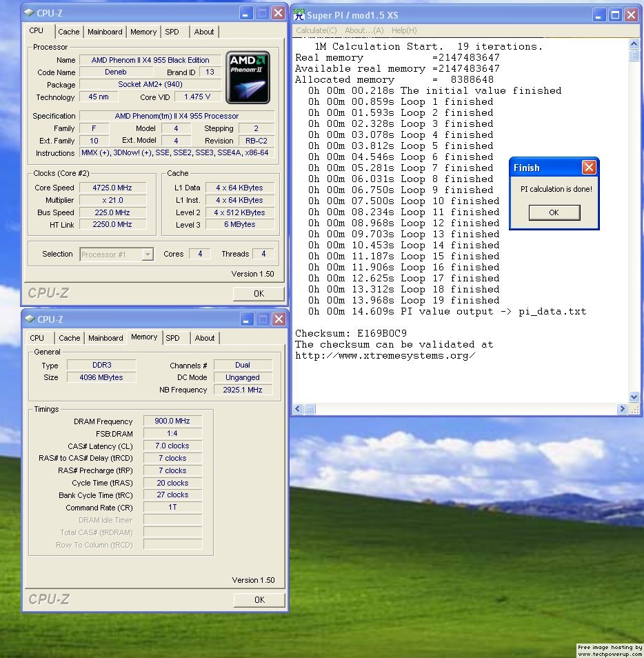Click the NB Frequency value 2925.1 MHz
The width and height of the screenshot is (644, 658).
coord(243,390)
